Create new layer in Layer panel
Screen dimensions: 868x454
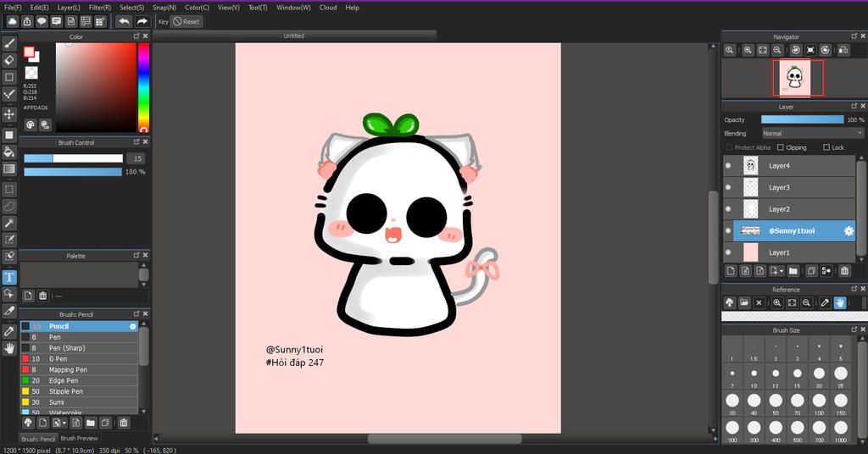point(731,270)
